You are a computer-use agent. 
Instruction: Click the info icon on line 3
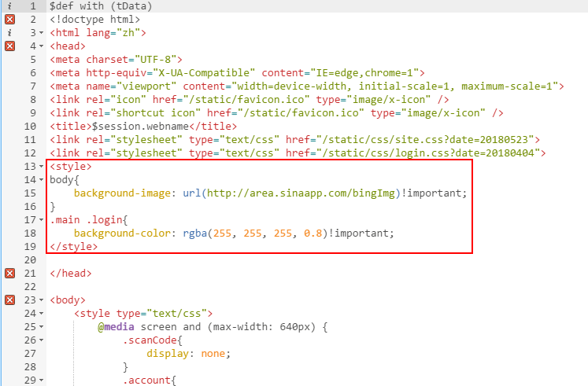point(9,32)
